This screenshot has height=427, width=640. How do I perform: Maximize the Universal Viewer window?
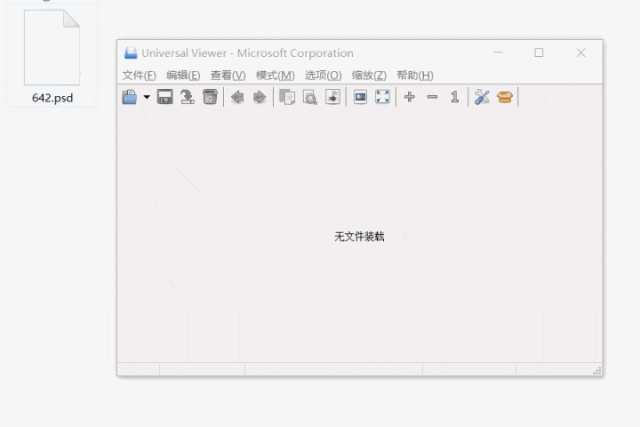pos(539,53)
